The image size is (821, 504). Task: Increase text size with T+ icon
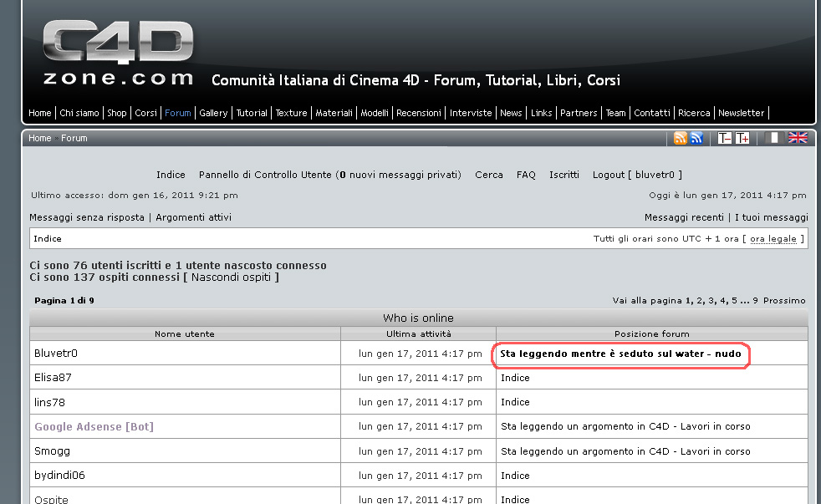pos(742,138)
